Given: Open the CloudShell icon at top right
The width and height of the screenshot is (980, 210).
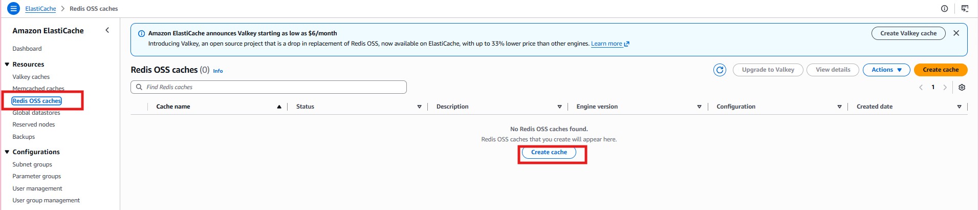Looking at the screenshot, I should tap(965, 9).
